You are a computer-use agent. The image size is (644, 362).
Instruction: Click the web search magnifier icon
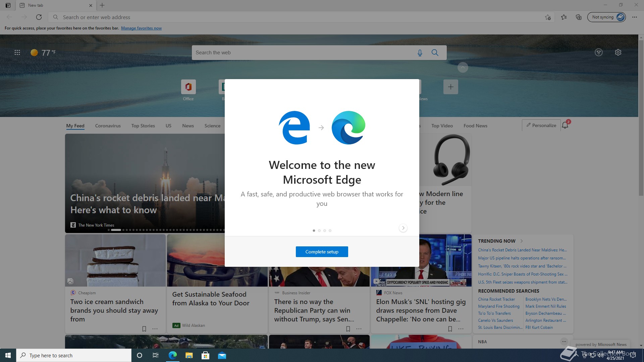click(435, 53)
